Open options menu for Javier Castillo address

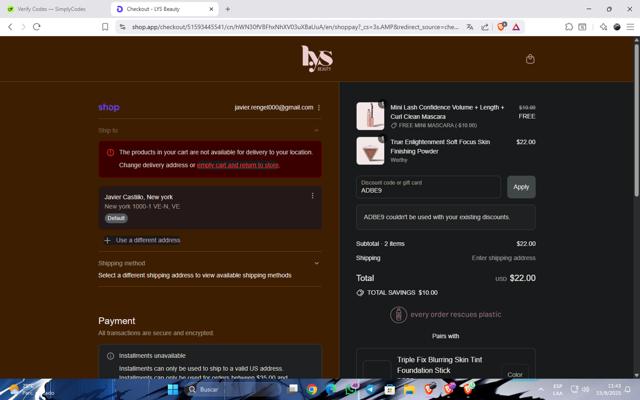[313, 196]
